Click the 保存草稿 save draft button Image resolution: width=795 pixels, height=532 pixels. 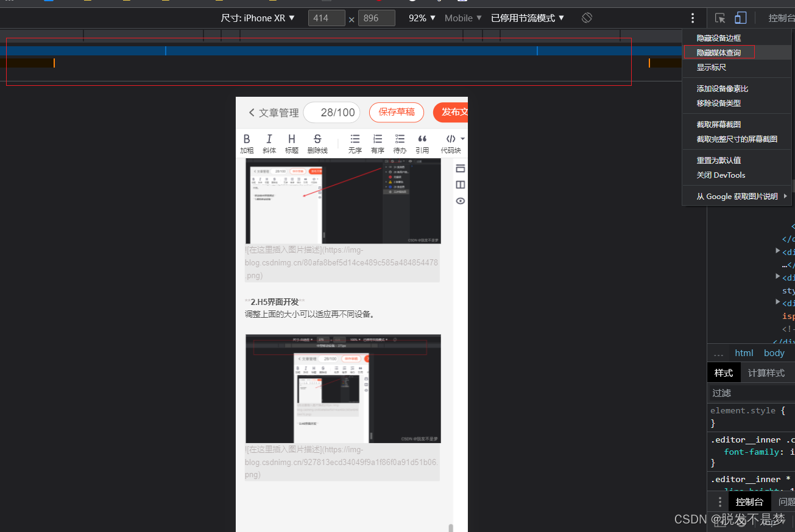click(x=397, y=112)
